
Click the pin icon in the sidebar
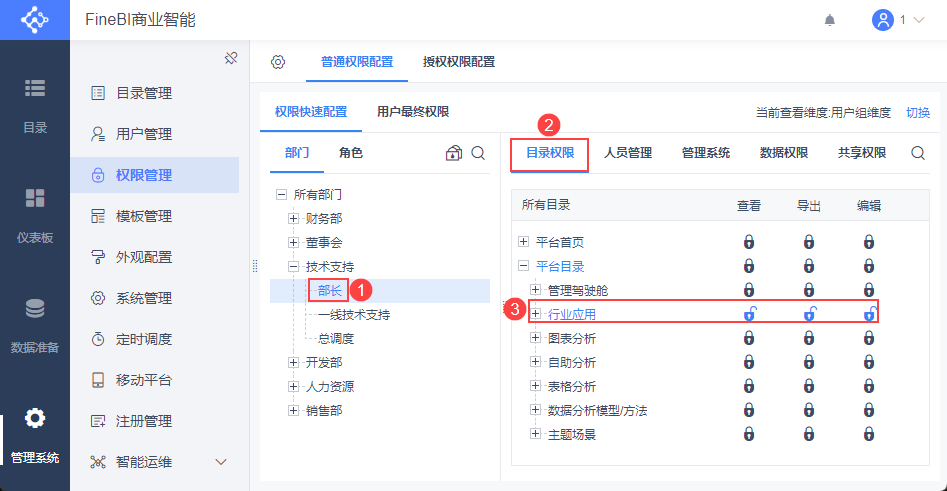click(230, 58)
